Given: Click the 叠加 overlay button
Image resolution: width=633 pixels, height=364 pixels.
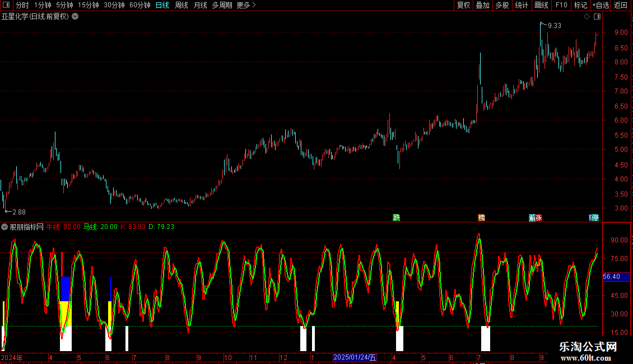Looking at the screenshot, I should click(483, 5).
